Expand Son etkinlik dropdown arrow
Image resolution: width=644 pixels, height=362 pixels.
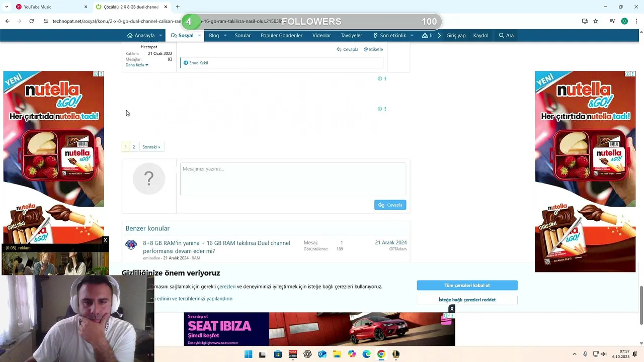pos(412,35)
